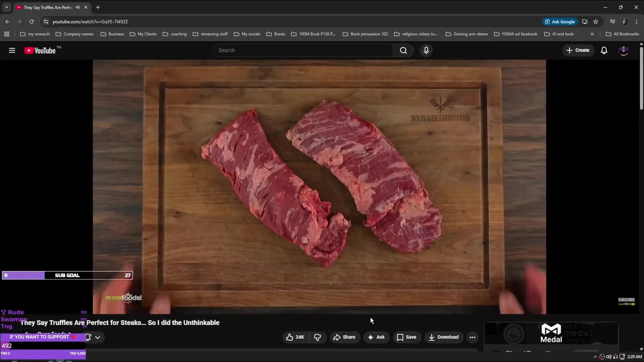Open the Gaming arm sleeve bookmark folder

pyautogui.click(x=466, y=34)
